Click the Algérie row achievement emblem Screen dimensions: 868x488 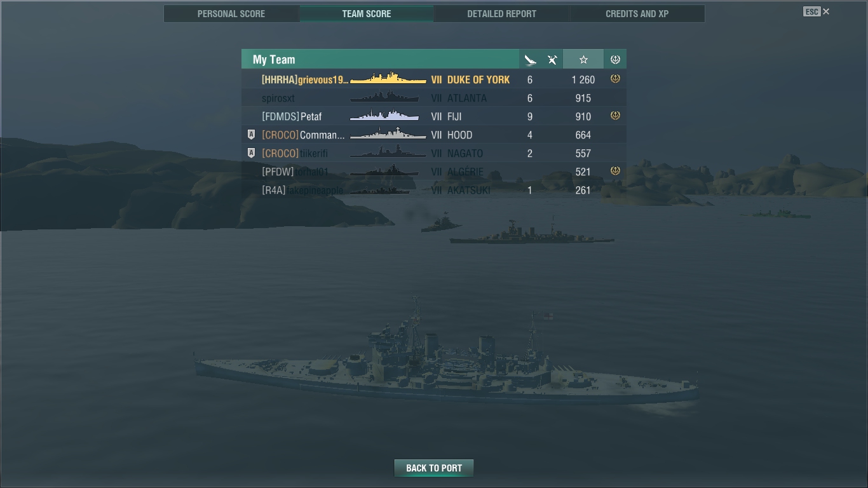pyautogui.click(x=615, y=171)
